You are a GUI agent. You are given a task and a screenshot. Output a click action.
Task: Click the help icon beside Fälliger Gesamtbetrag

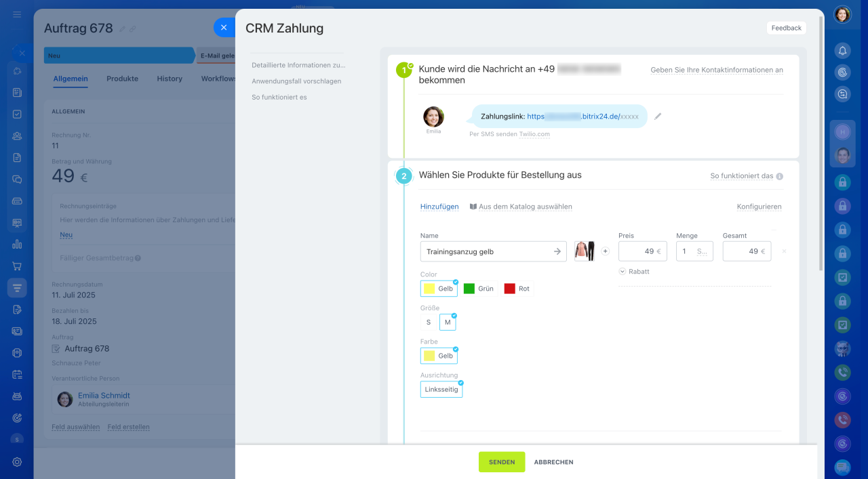[138, 258]
